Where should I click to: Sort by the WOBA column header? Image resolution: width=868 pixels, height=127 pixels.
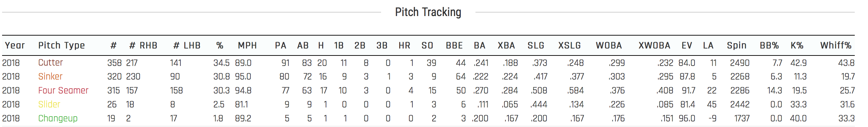[609, 45]
